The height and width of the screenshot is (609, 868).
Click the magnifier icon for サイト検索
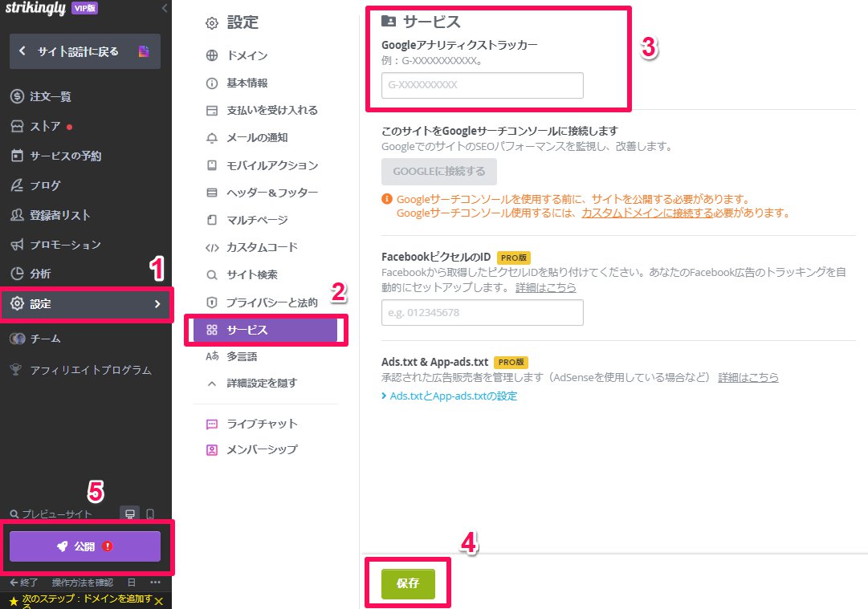click(212, 274)
